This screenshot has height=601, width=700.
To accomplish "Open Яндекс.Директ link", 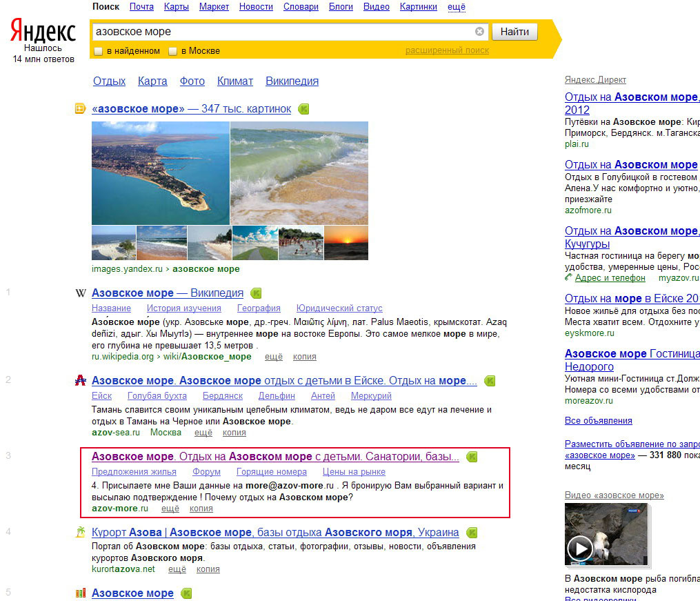I will tap(595, 79).
